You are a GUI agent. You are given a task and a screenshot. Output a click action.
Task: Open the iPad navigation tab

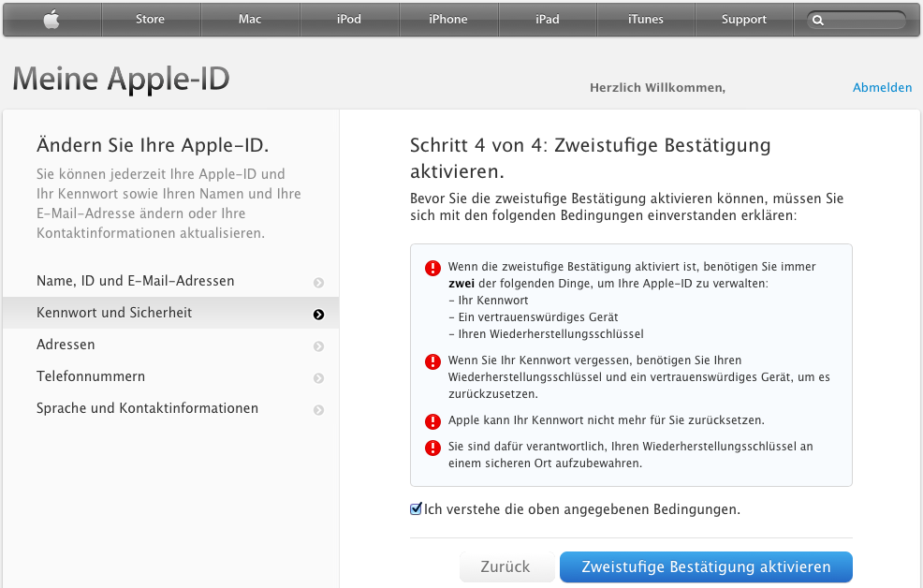coord(548,20)
